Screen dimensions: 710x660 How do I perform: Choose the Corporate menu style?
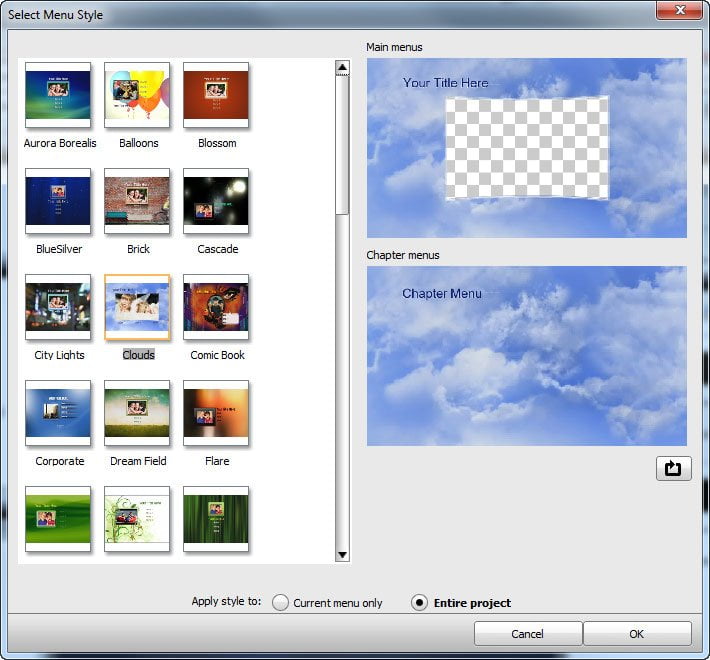58,413
